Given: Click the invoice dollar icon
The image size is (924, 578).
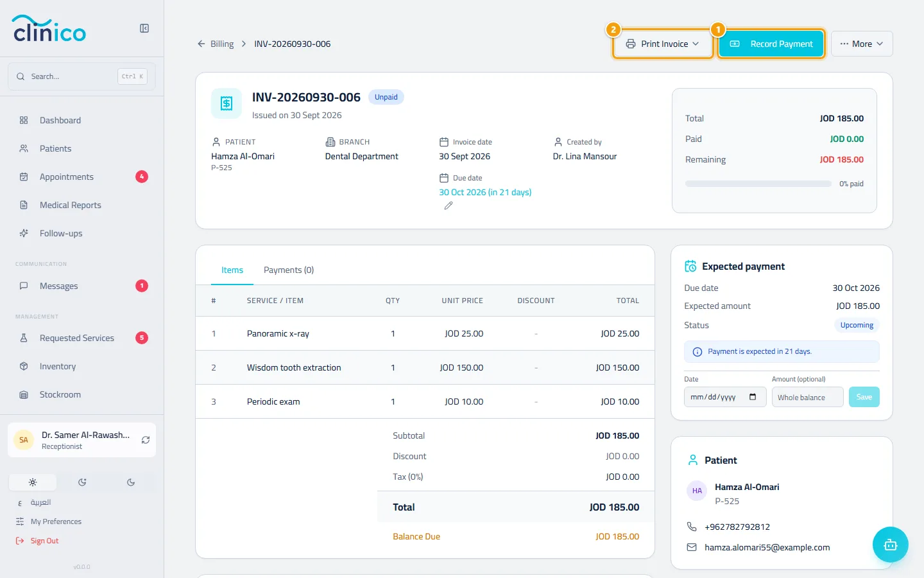Looking at the screenshot, I should coord(227,103).
